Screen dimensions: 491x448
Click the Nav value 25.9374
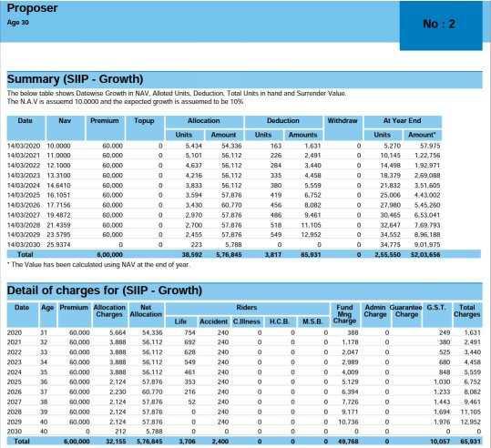coord(59,245)
